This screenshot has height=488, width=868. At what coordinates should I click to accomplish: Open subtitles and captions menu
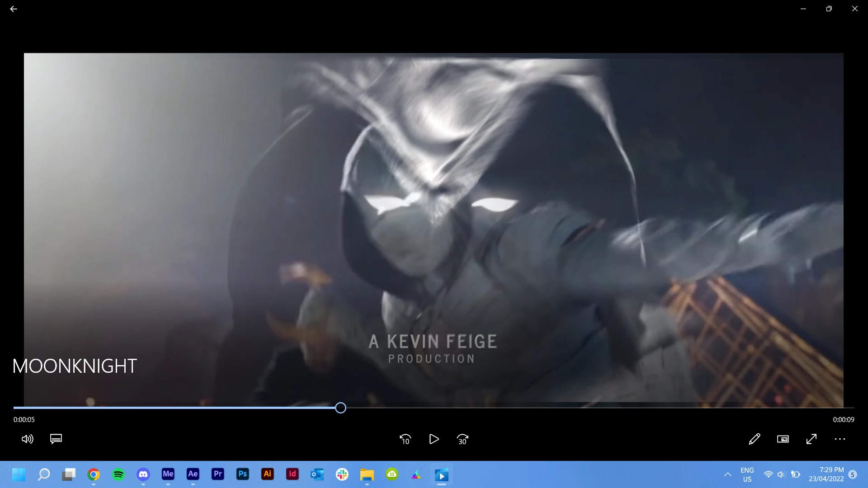point(56,439)
